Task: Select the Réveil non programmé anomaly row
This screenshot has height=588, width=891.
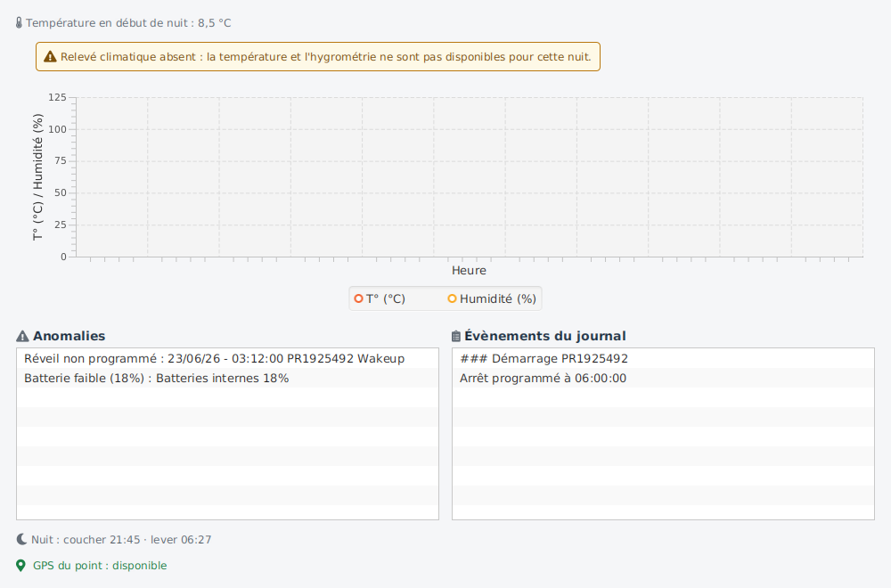Action: (227, 358)
